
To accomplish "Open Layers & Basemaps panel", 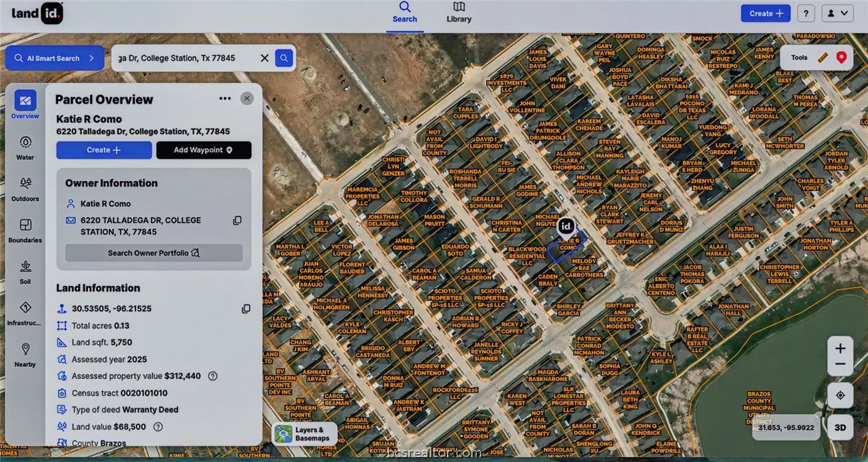I will pyautogui.click(x=305, y=434).
